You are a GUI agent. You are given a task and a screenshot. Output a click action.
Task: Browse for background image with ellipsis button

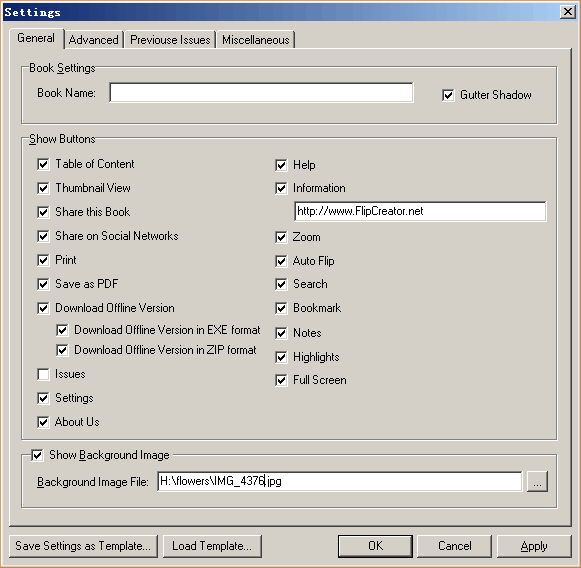point(537,482)
